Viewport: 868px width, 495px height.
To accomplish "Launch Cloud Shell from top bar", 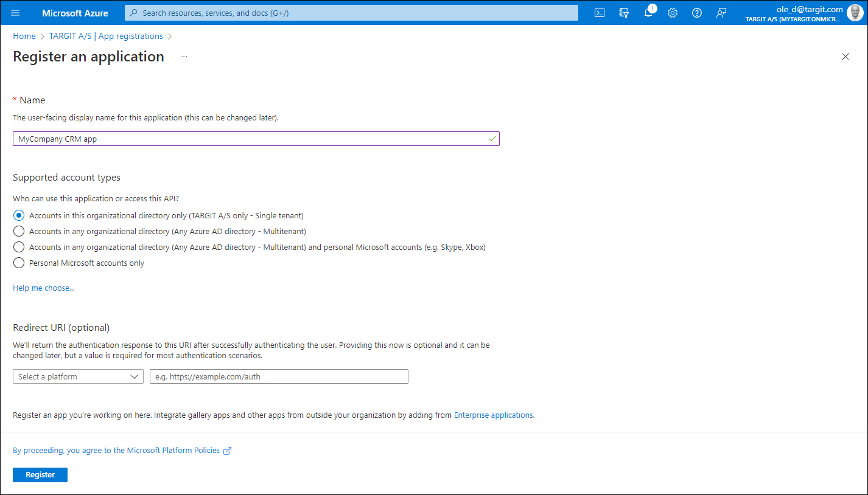I will pos(600,13).
